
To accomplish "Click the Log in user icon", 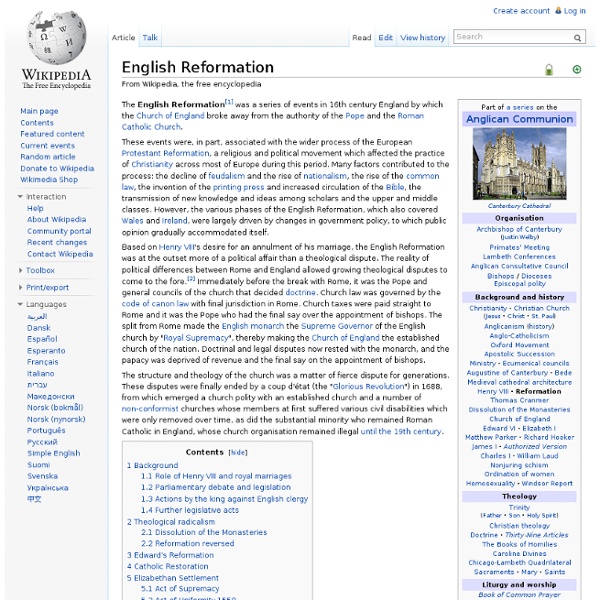I will coord(558,11).
